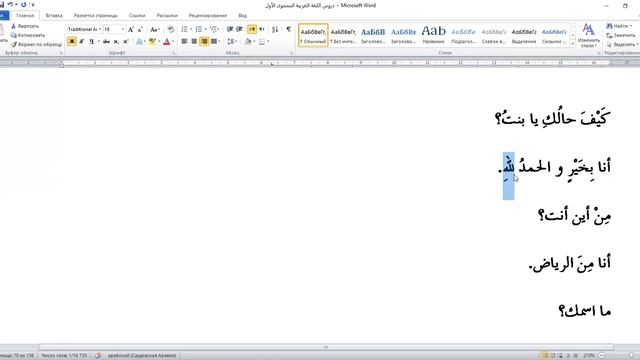
Task: Open the font color dropdown arrow
Action: click(x=173, y=42)
